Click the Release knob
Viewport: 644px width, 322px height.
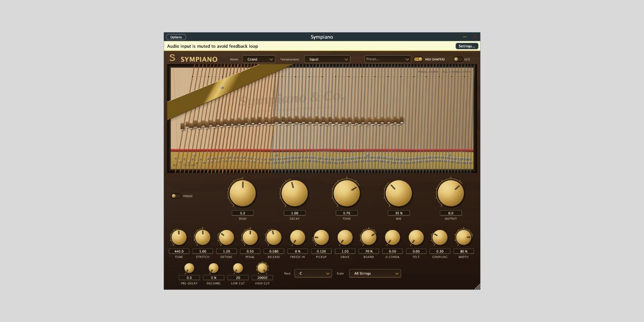[274, 238]
